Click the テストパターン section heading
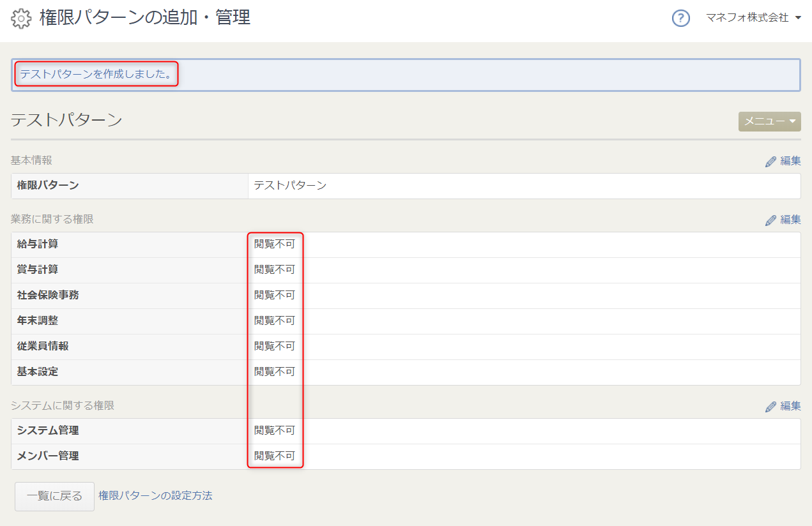 click(x=66, y=119)
